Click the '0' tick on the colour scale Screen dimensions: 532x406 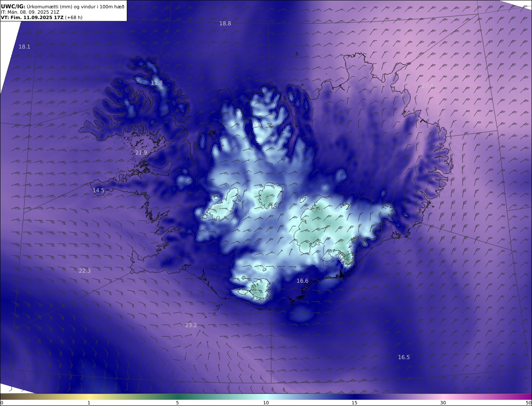point(2,403)
